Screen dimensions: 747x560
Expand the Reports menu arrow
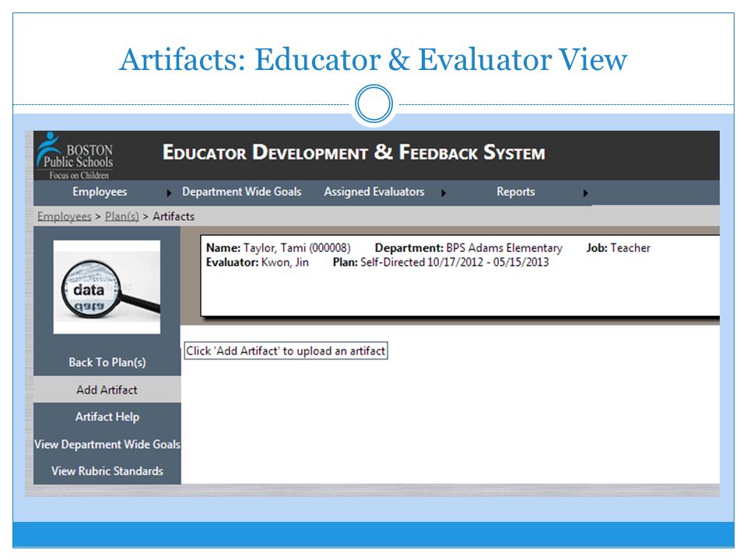(x=585, y=193)
